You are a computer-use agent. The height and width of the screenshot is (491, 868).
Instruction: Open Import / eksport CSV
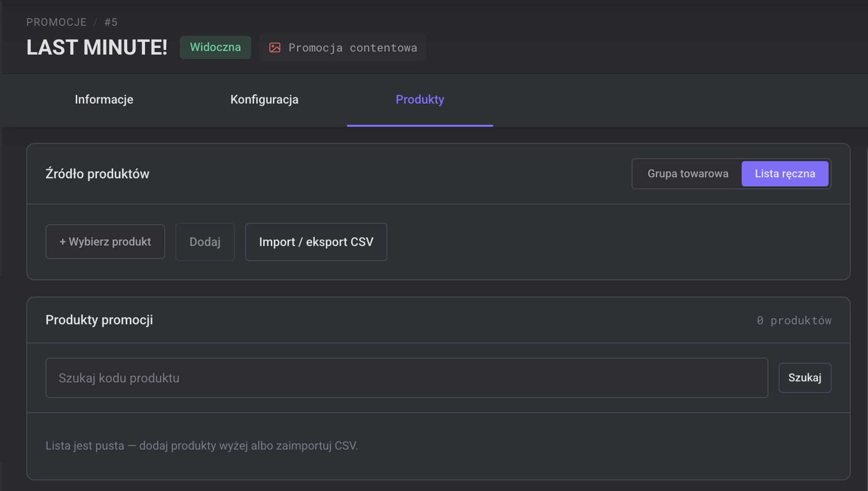pyautogui.click(x=316, y=242)
